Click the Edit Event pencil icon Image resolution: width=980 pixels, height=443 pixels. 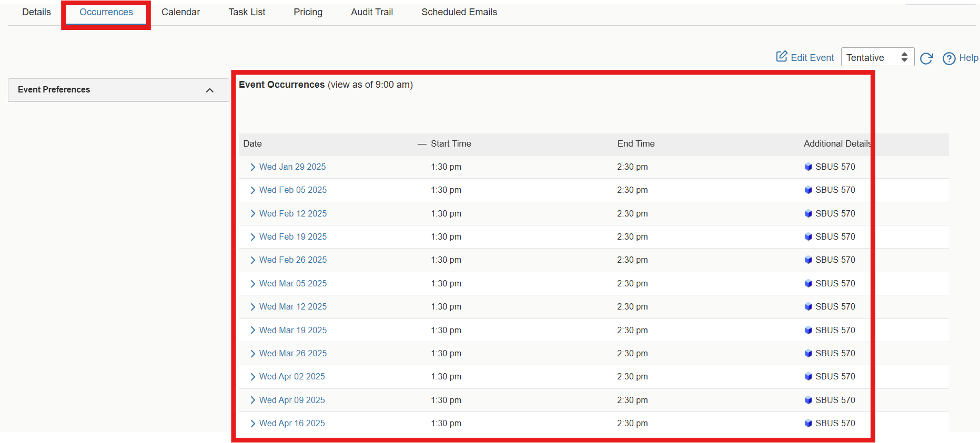click(x=782, y=57)
